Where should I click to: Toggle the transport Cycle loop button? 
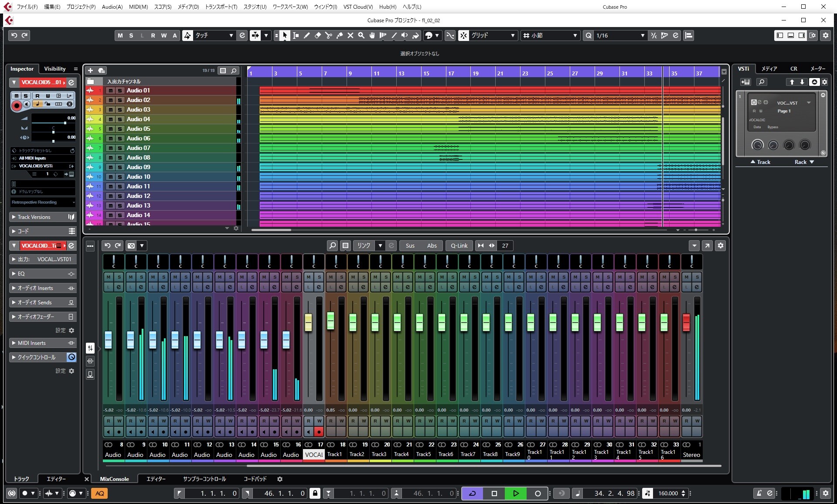pyautogui.click(x=472, y=494)
